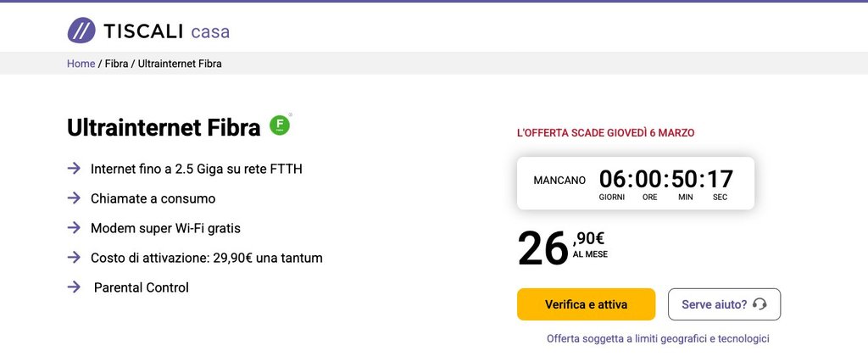This screenshot has height=362, width=868.
Task: Click the 26,90€ al mese price
Action: coord(562,248)
